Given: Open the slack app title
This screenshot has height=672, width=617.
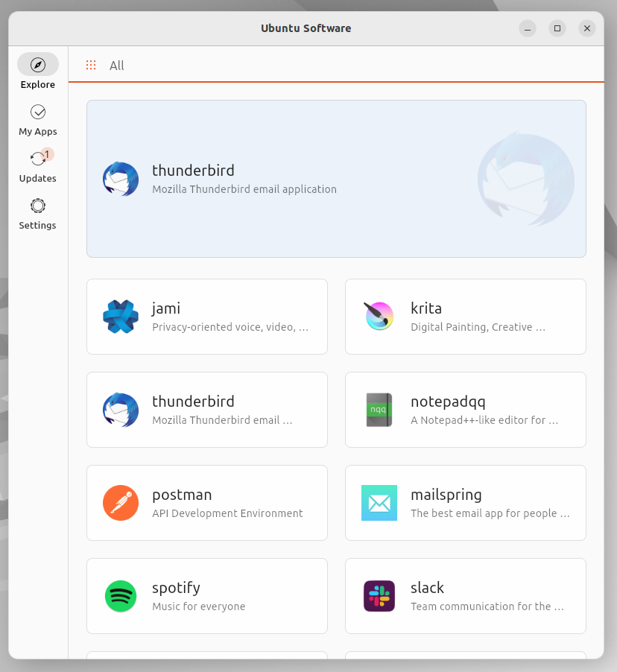Looking at the screenshot, I should pyautogui.click(x=427, y=588).
